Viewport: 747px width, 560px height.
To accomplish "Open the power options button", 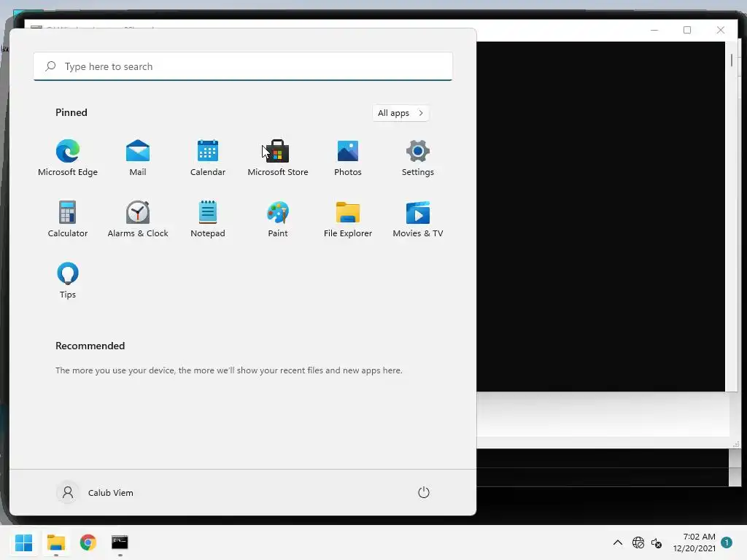I will (424, 492).
